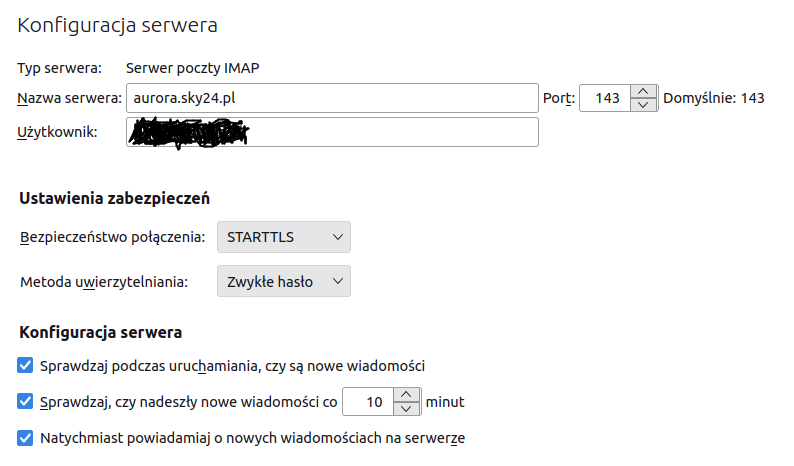Image resolution: width=794 pixels, height=466 pixels.
Task: Click into the aurora.sky24.pl server name field
Action: (x=330, y=98)
